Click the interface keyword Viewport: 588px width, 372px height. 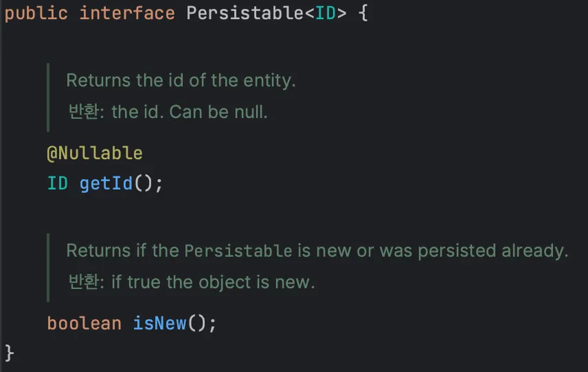[127, 14]
